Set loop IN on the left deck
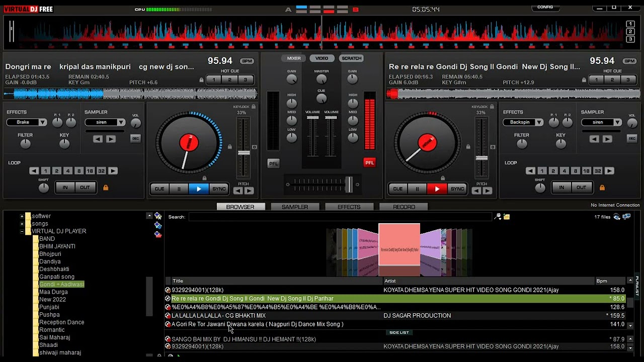 65,188
